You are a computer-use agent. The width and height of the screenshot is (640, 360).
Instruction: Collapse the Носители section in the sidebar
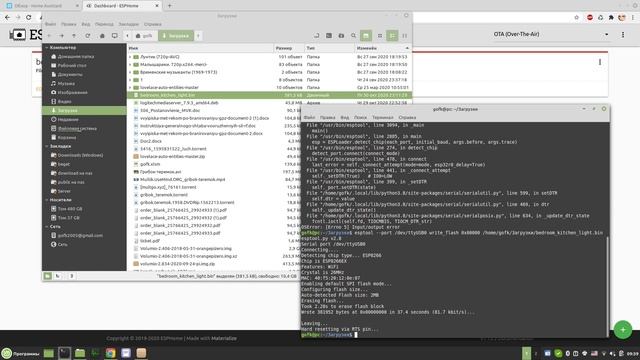coord(47,200)
